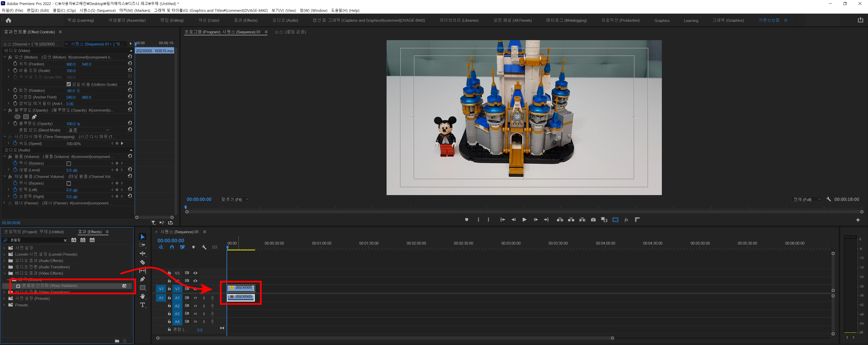This screenshot has width=868, height=345.
Task: Mute audio track A2
Action: click(195, 306)
